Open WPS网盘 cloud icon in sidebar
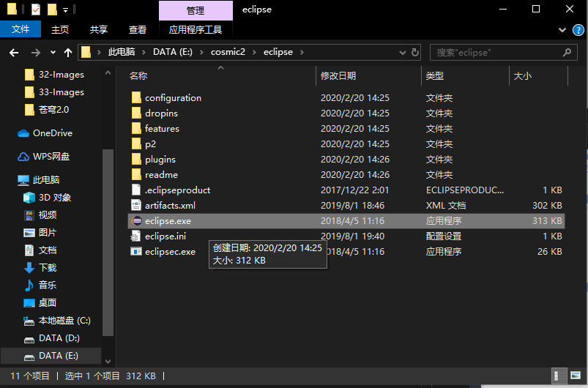The width and height of the screenshot is (588, 388). click(x=23, y=157)
